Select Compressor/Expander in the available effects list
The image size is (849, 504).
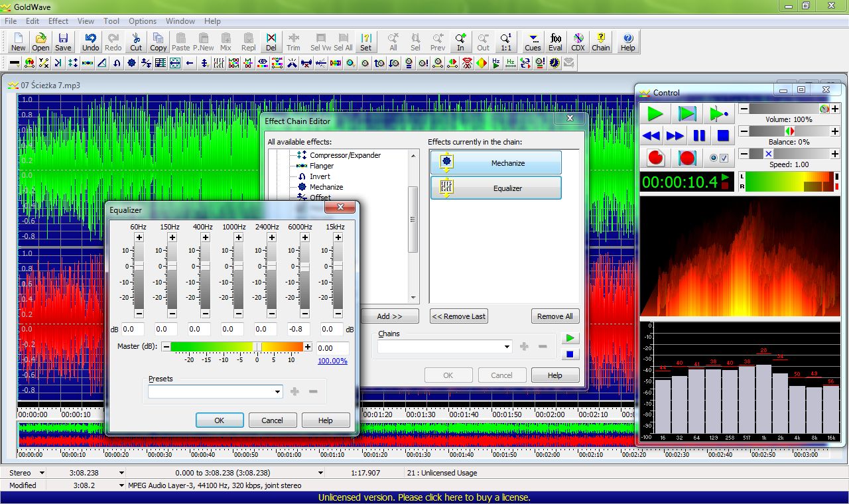point(345,155)
